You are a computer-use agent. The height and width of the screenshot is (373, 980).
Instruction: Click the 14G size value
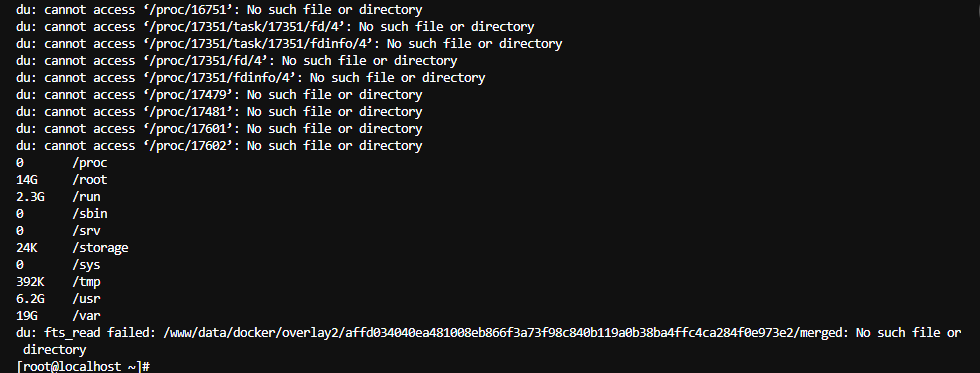click(x=27, y=180)
